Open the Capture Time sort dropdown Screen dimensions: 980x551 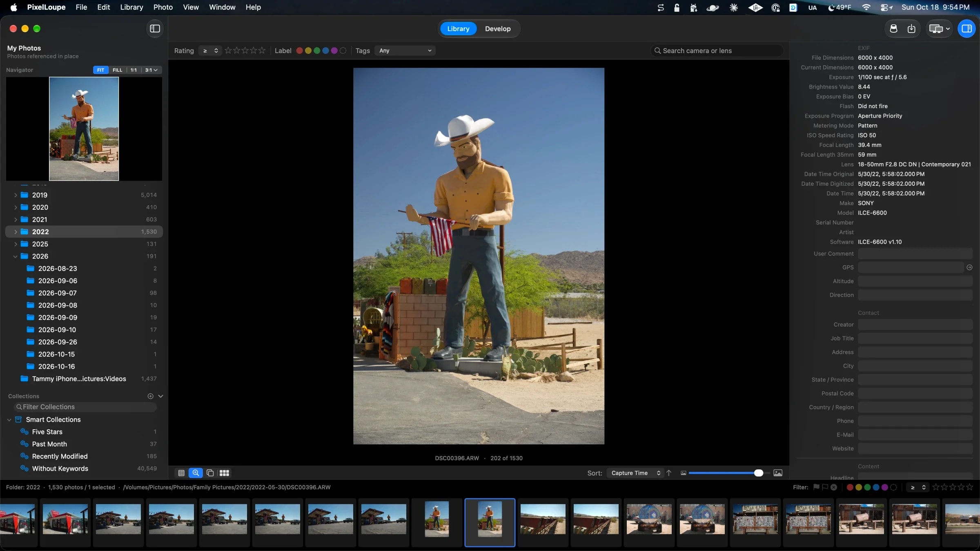click(x=635, y=473)
